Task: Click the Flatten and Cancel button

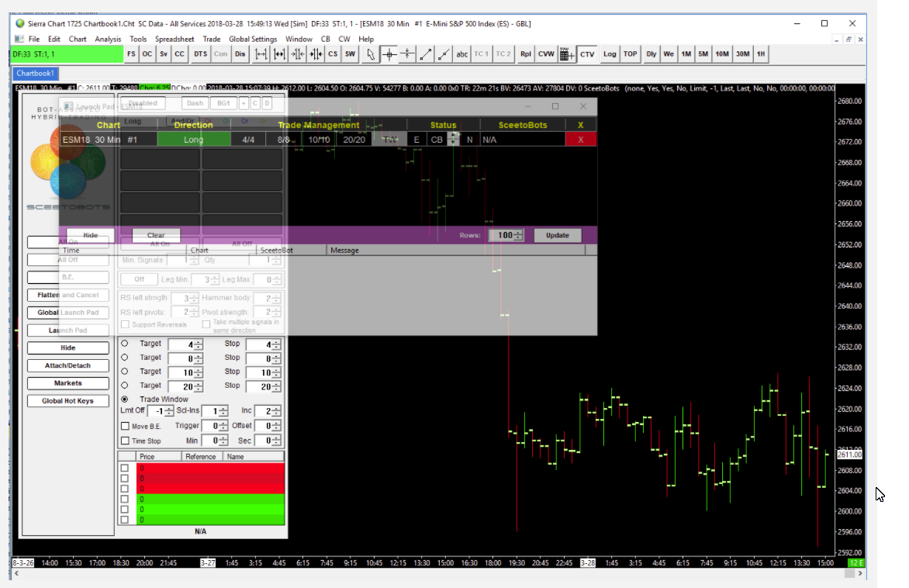Action: click(x=67, y=295)
